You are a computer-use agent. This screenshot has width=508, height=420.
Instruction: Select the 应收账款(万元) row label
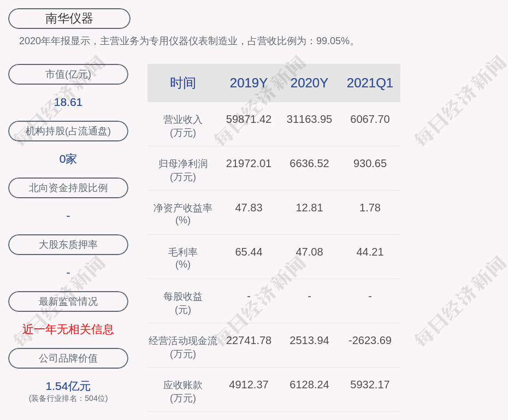pos(183,392)
